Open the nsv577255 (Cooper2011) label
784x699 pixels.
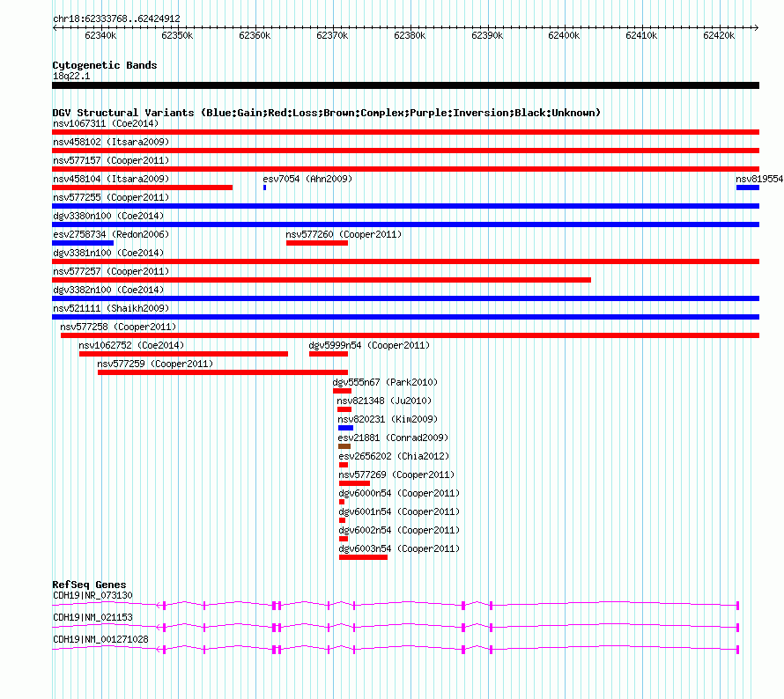click(111, 197)
